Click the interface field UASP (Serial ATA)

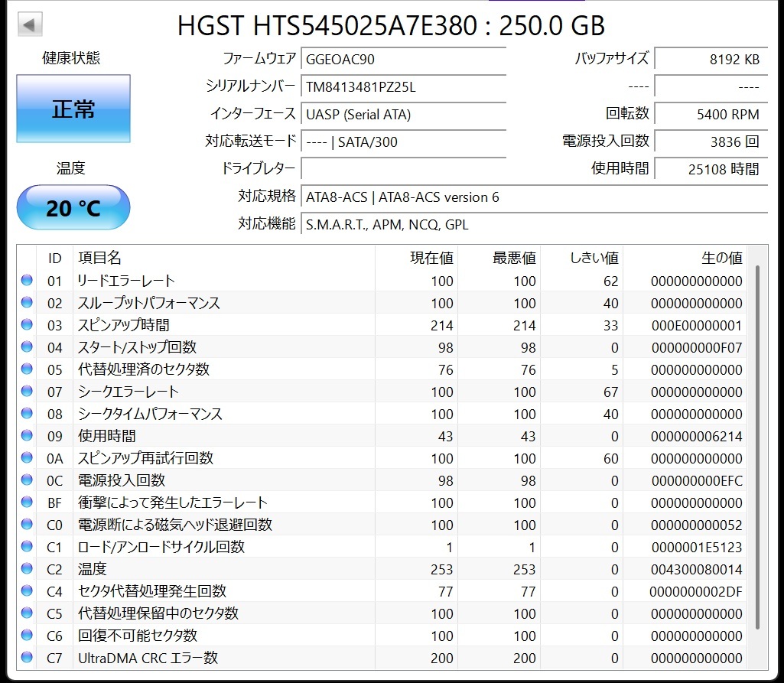pyautogui.click(x=404, y=114)
